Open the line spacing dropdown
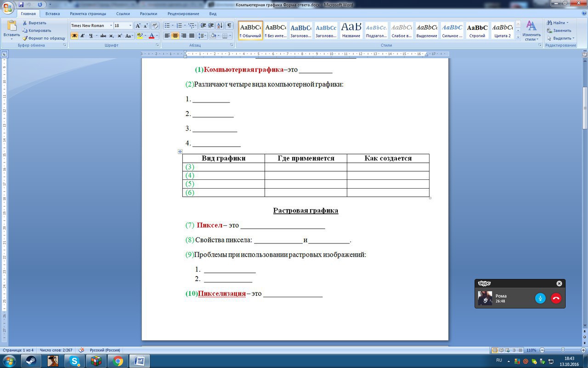The image size is (588, 368). click(203, 36)
